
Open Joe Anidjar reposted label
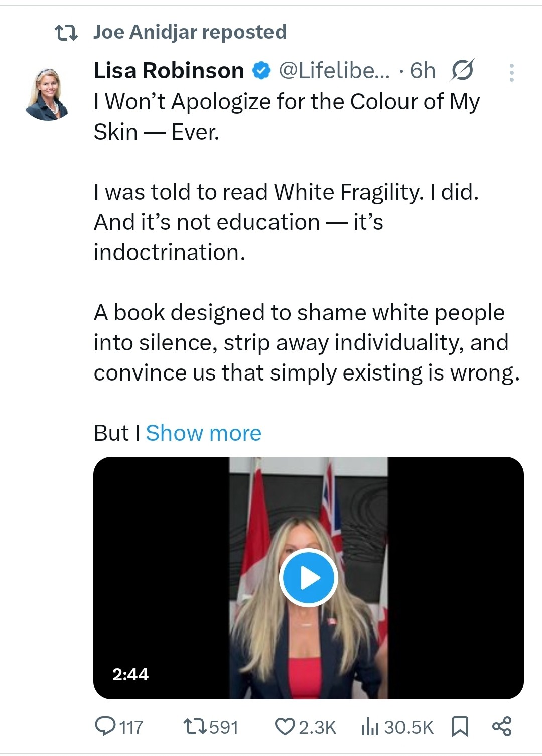click(x=190, y=32)
